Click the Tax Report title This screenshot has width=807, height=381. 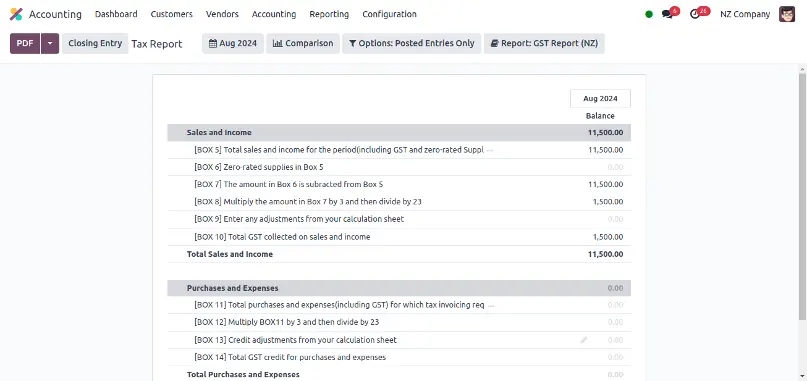pos(156,44)
